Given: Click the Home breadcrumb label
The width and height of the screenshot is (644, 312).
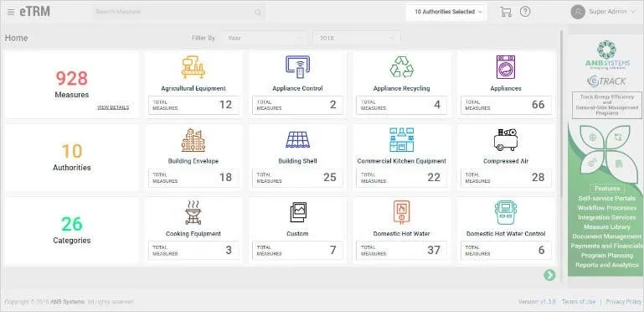Looking at the screenshot, I should [17, 38].
